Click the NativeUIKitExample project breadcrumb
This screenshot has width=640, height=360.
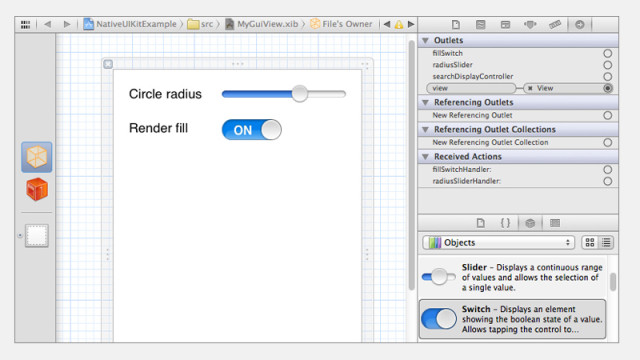coord(130,24)
